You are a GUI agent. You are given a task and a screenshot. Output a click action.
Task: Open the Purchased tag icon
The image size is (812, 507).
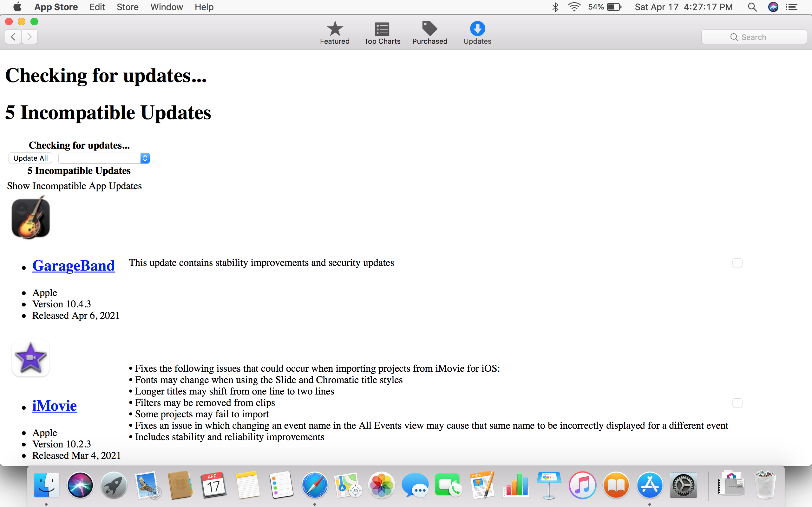429,29
